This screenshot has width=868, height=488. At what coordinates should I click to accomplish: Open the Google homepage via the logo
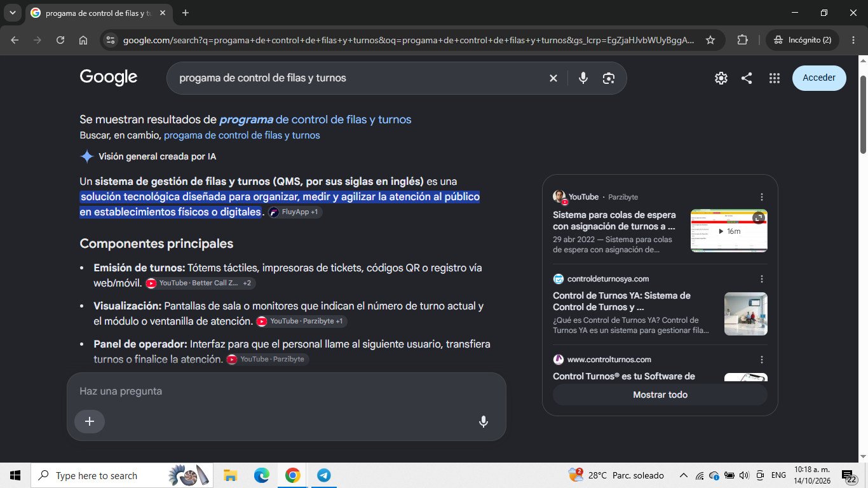pyautogui.click(x=109, y=78)
